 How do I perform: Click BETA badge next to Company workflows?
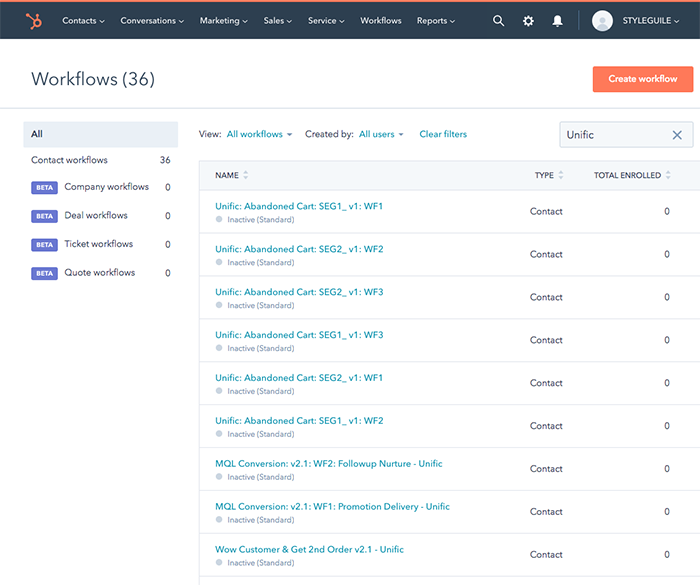[x=44, y=188]
